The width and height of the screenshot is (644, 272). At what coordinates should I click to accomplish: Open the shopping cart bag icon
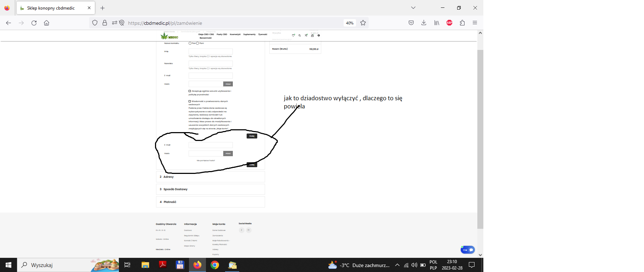pos(312,35)
